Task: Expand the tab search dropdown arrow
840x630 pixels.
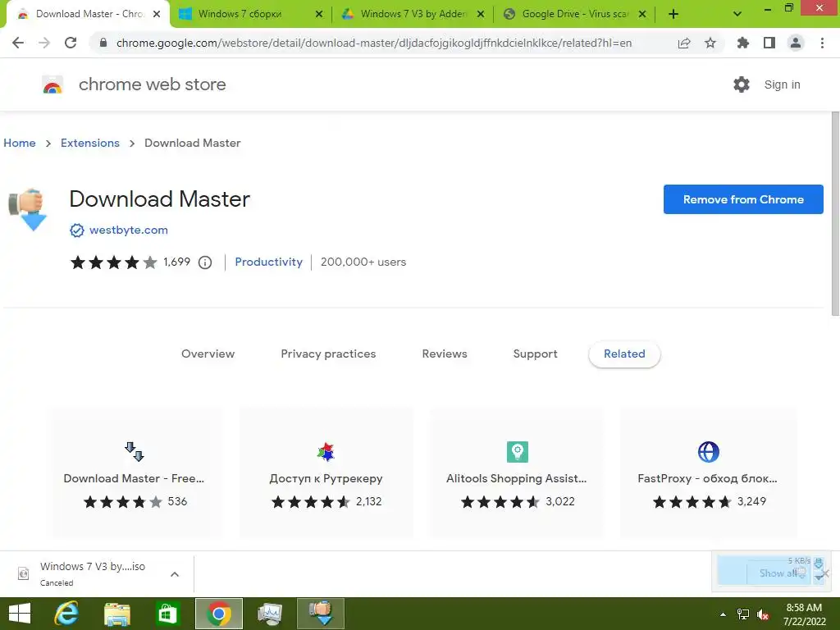Action: [x=737, y=14]
